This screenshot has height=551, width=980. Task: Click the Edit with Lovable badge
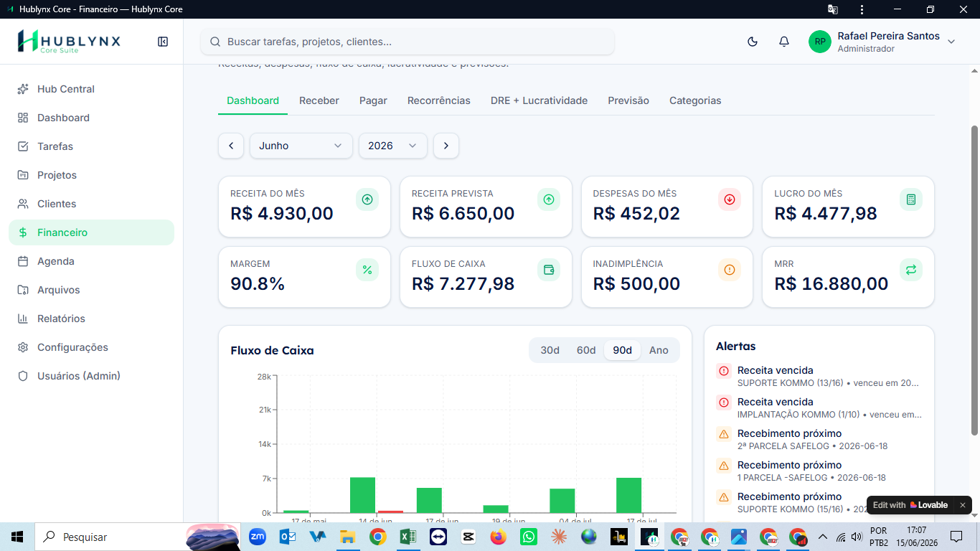(910, 505)
